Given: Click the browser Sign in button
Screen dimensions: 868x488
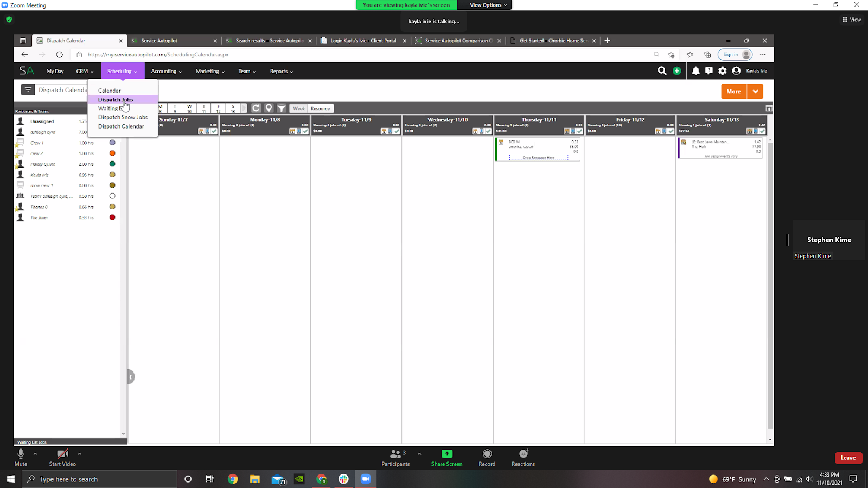Looking at the screenshot, I should pyautogui.click(x=736, y=54).
